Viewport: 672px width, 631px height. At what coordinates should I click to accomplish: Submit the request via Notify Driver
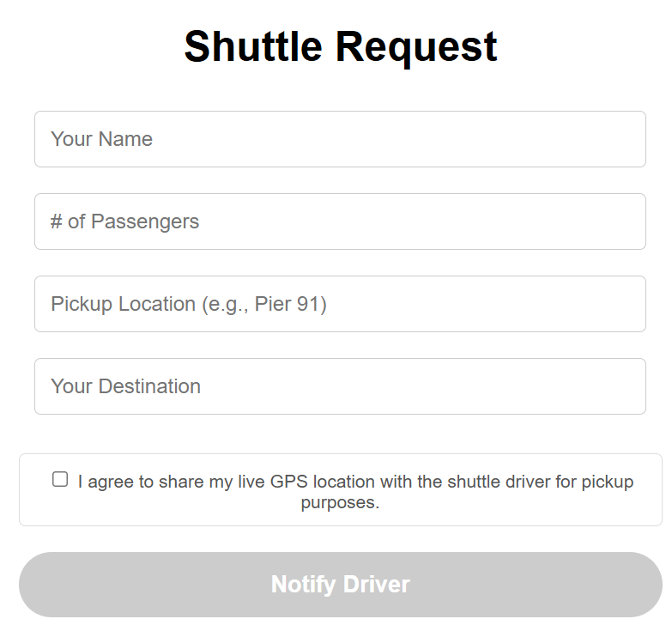[x=340, y=585]
